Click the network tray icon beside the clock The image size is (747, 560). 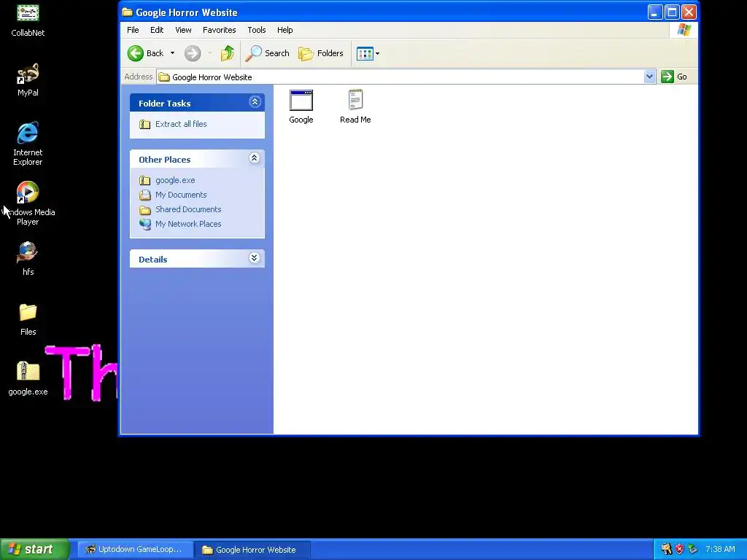coord(693,549)
